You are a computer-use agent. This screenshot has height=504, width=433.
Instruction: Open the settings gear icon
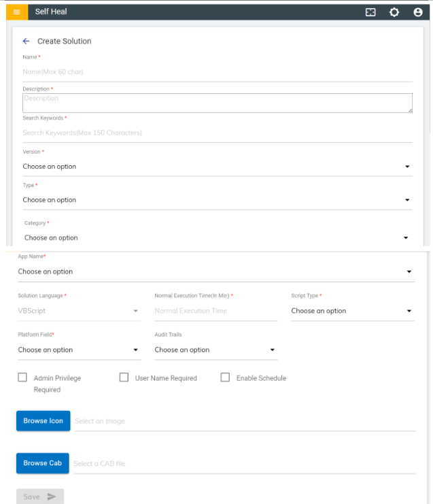coord(394,12)
